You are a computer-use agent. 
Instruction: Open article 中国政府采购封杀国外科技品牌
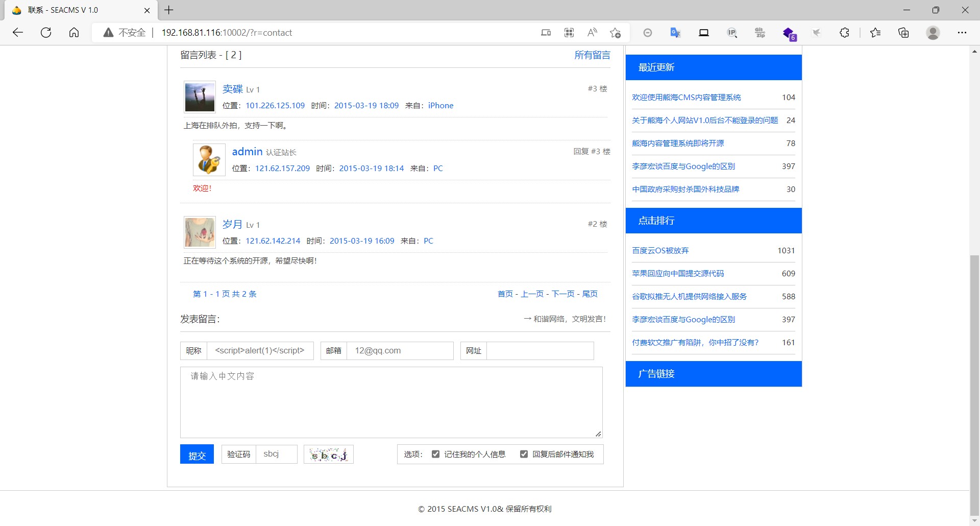685,189
